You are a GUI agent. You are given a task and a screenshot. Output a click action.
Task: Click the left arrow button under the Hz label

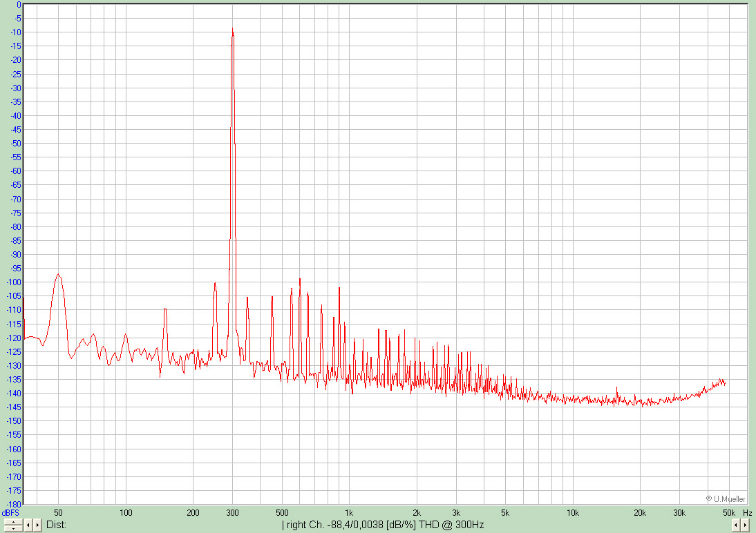pyautogui.click(x=737, y=525)
